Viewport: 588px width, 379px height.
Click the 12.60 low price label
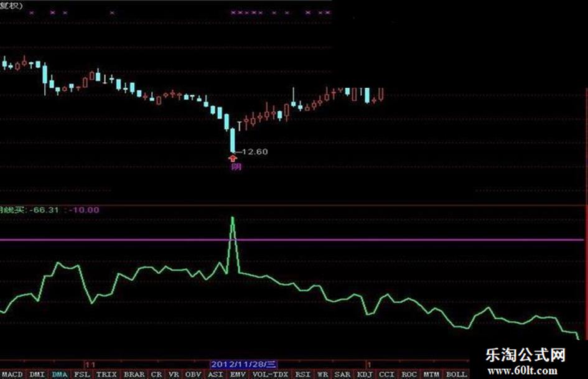(254, 152)
